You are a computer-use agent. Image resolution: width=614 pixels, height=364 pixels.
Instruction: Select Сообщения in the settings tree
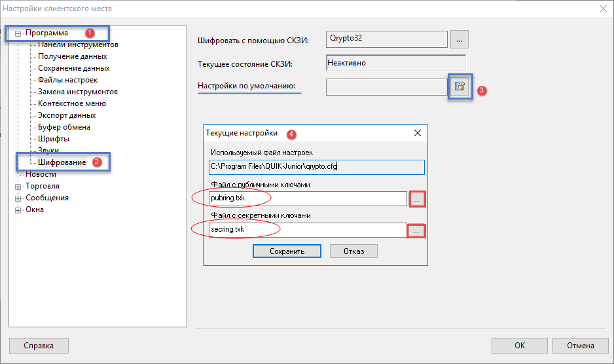pos(47,198)
